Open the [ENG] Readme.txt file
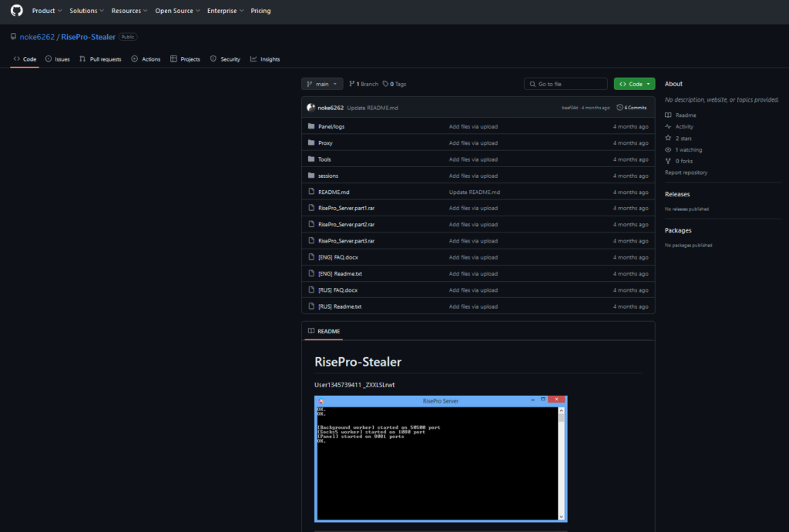Viewport: 789px width, 532px height. pyautogui.click(x=340, y=274)
